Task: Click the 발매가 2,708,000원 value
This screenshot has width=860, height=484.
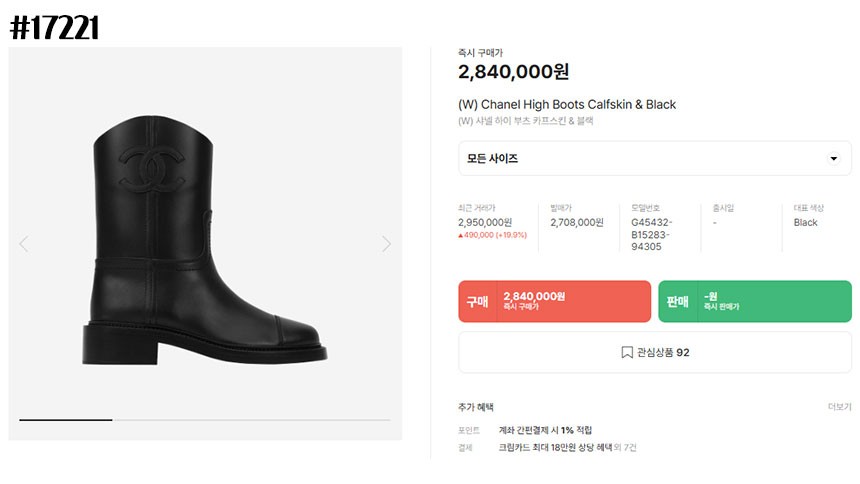Action: (577, 222)
